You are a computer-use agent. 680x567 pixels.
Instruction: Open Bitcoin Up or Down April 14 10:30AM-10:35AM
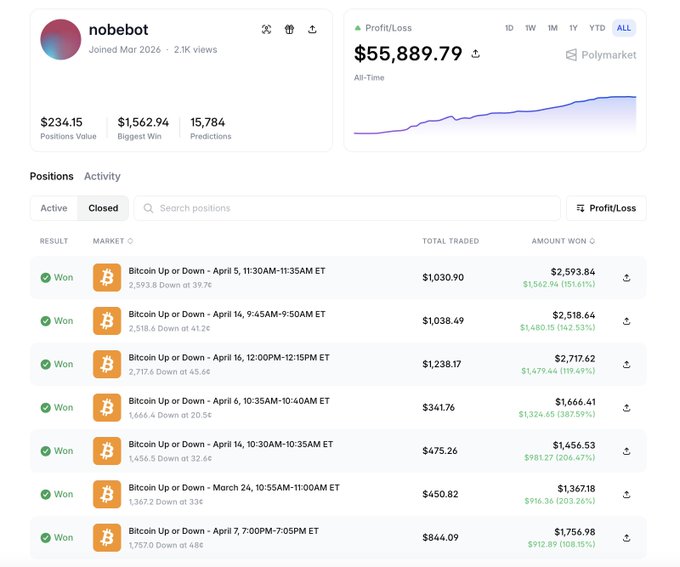pos(231,444)
